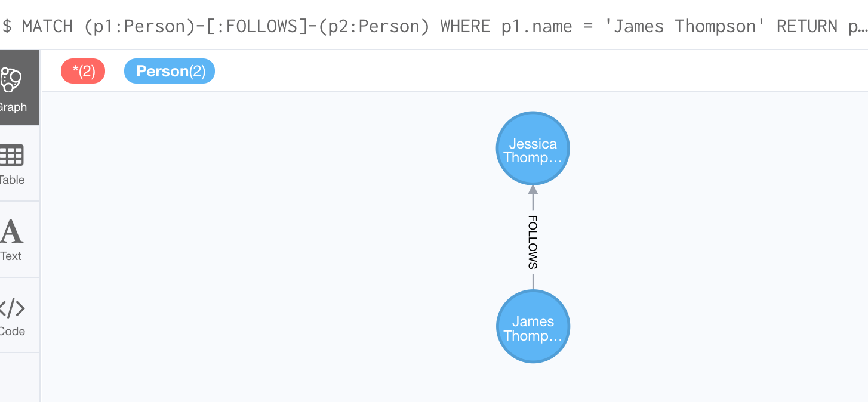Select the James Thompson node
868x402 pixels.
[533, 326]
